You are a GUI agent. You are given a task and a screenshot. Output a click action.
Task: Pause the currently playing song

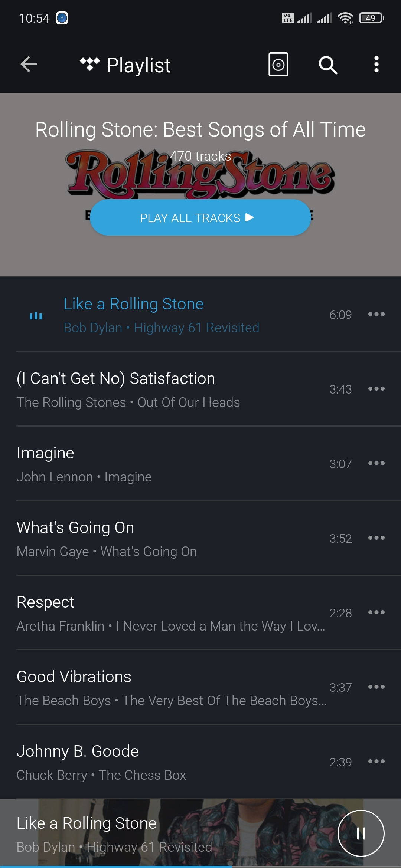pos(361,833)
